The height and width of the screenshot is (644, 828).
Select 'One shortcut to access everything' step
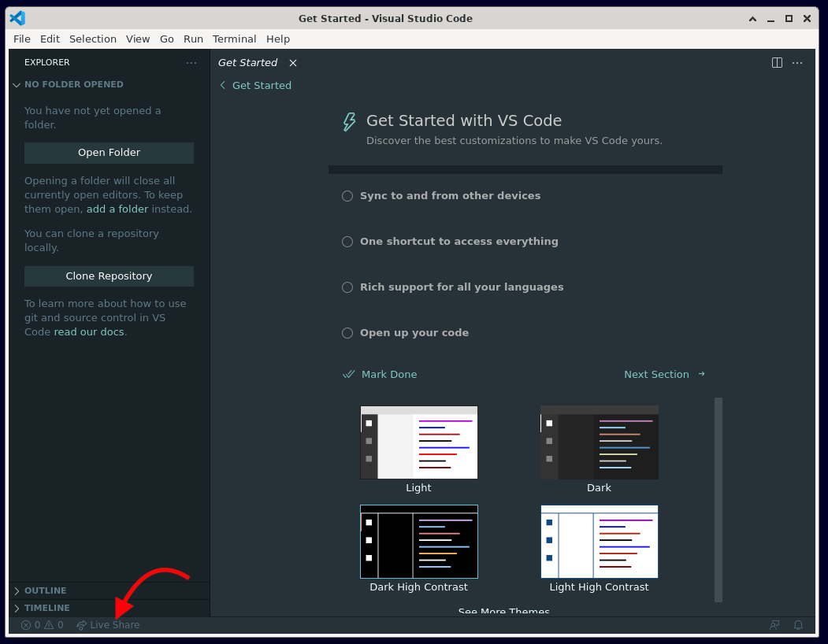click(459, 242)
